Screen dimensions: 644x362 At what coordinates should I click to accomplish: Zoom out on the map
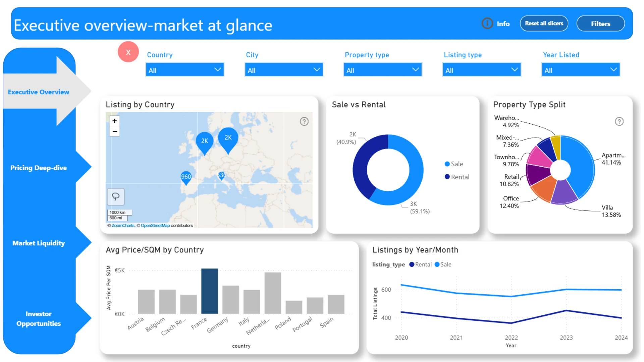coord(115,131)
